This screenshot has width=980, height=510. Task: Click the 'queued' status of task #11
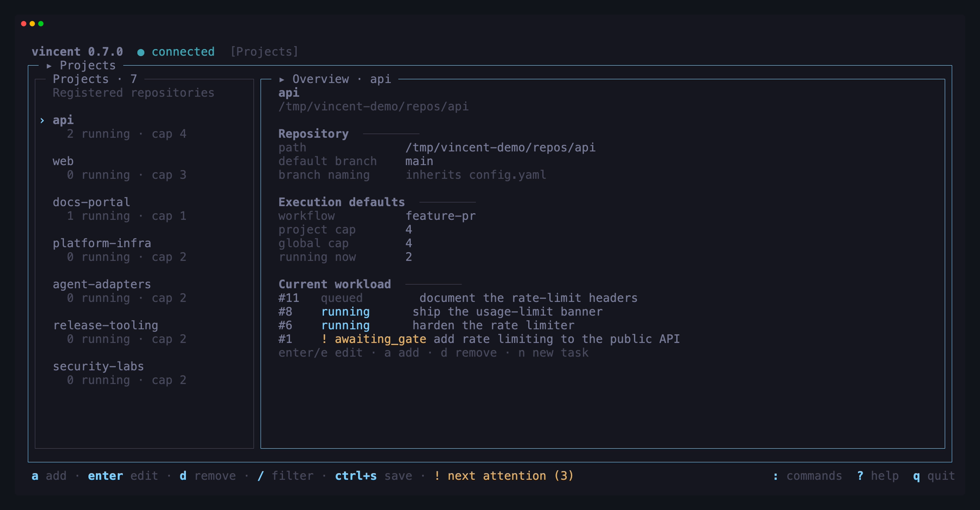[x=342, y=298]
